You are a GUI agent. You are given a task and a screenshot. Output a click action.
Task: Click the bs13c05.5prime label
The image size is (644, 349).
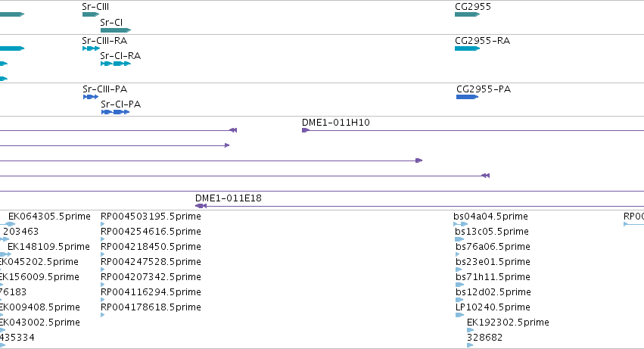point(492,232)
